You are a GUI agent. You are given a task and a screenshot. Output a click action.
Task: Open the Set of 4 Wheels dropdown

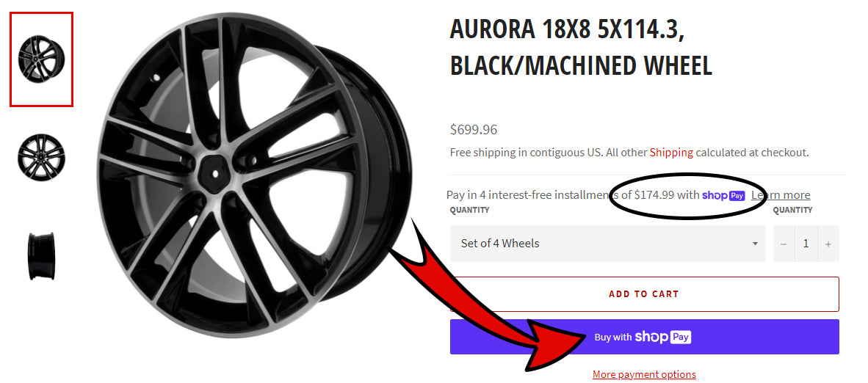[x=608, y=244]
